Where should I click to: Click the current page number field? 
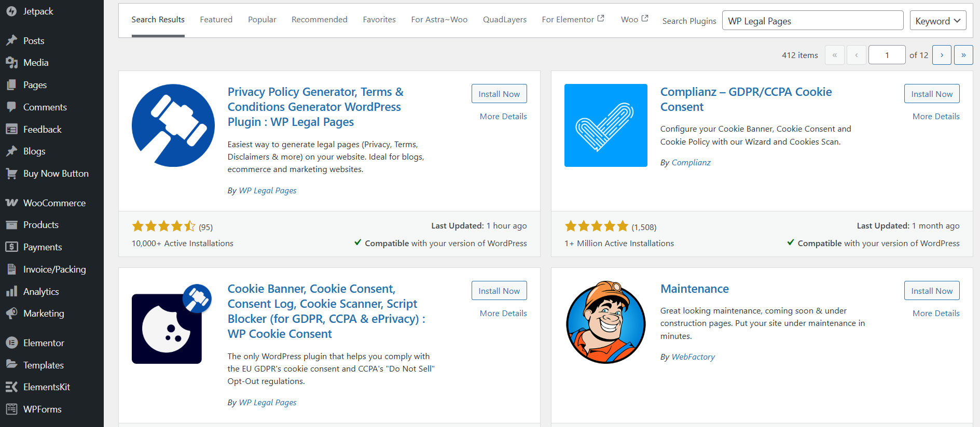tap(887, 55)
